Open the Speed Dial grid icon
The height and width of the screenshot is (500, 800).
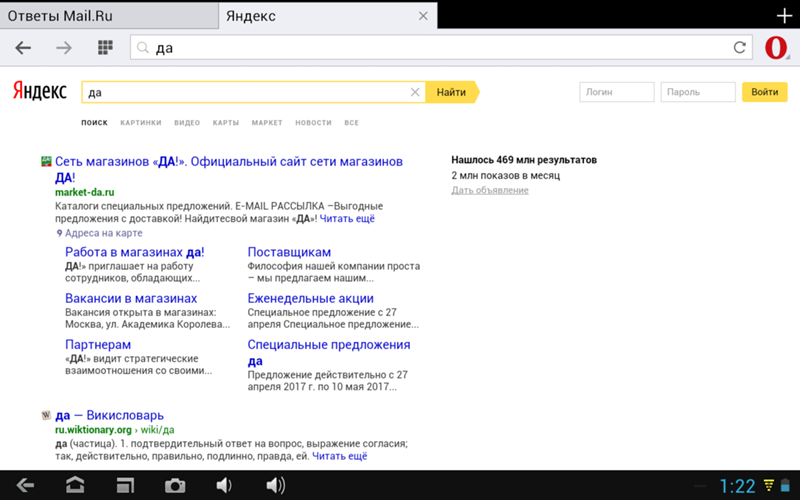point(105,47)
